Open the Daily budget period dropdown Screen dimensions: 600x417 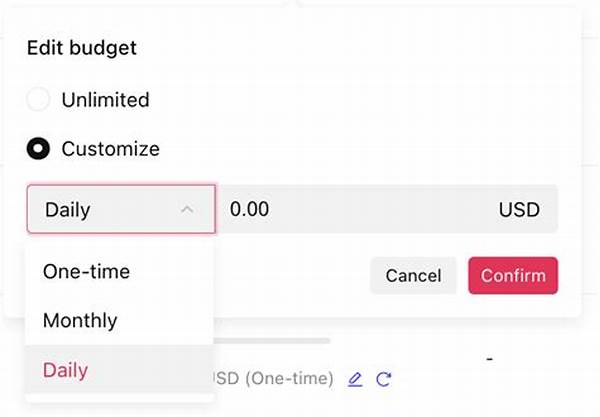(121, 209)
